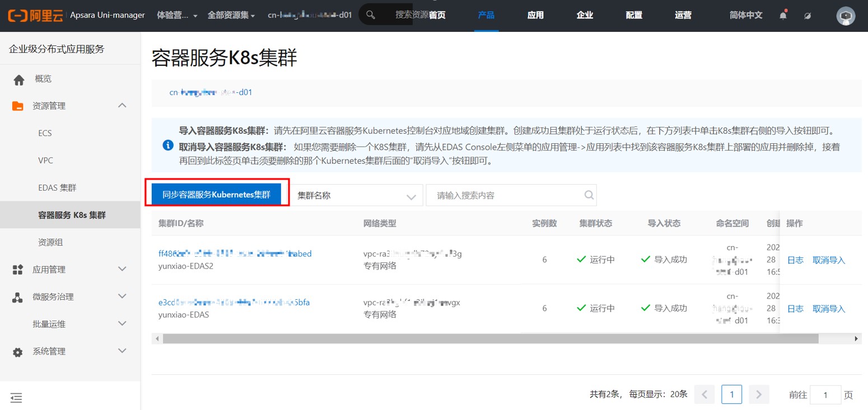Expand the 微服务治理 section chevron
Image resolution: width=868 pixels, height=410 pixels.
(122, 296)
